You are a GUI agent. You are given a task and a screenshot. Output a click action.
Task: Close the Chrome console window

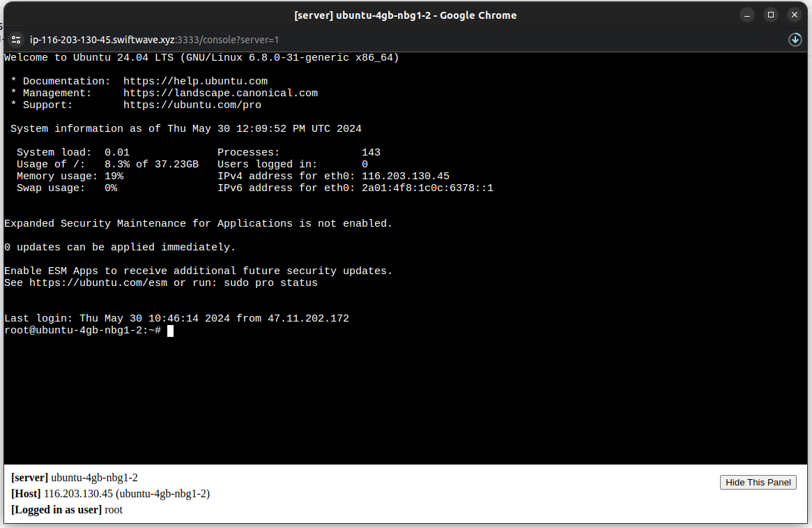coord(795,15)
